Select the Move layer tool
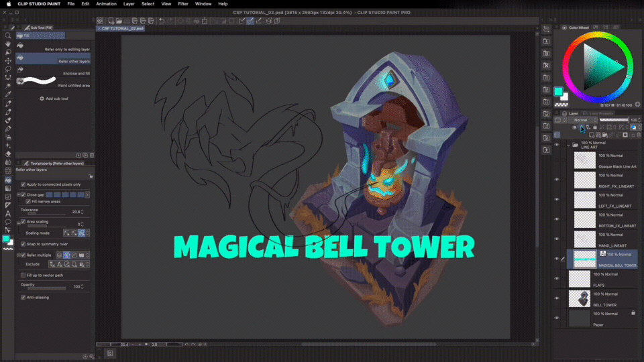Viewport: 644px width, 362px height. (x=8, y=60)
